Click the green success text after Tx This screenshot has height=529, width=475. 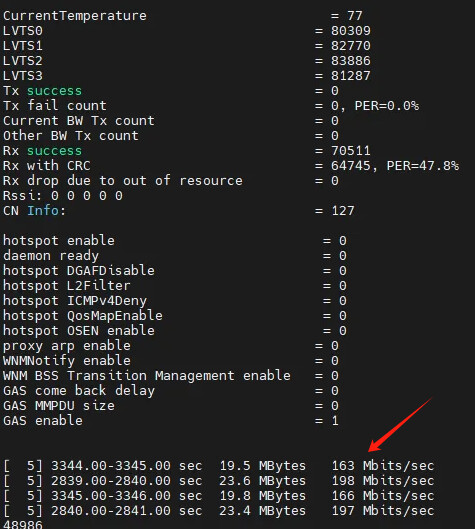point(54,91)
